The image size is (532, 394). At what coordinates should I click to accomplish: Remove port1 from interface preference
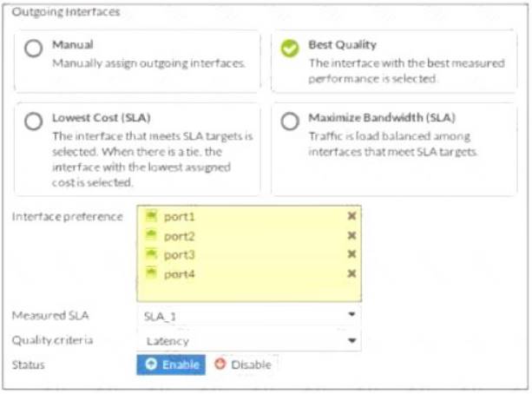click(x=351, y=217)
